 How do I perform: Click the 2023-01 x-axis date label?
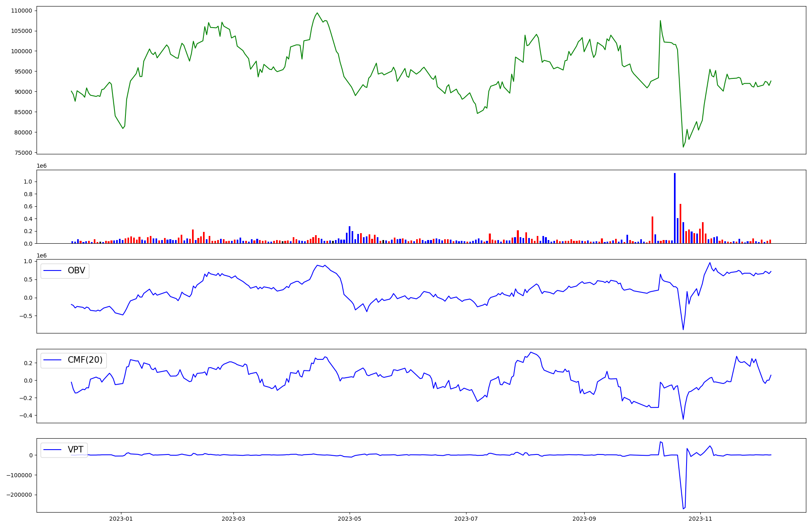click(x=121, y=519)
